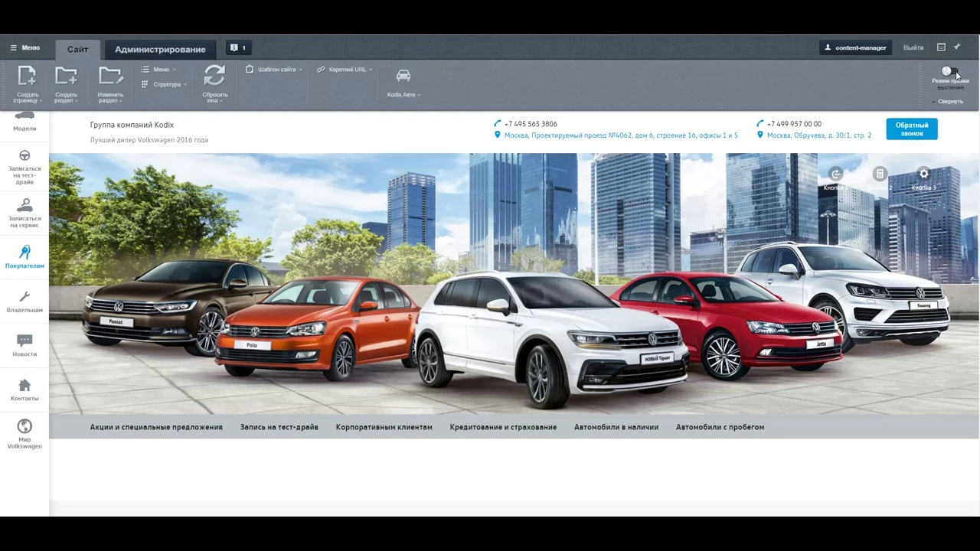Open Записаться на тест-драйв sidebar item
980x551 pixels.
coord(24,167)
